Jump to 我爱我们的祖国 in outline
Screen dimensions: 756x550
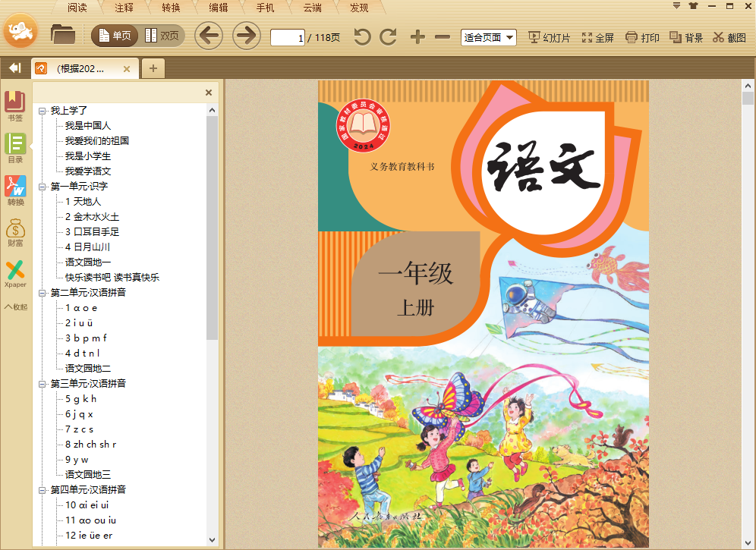(97, 141)
